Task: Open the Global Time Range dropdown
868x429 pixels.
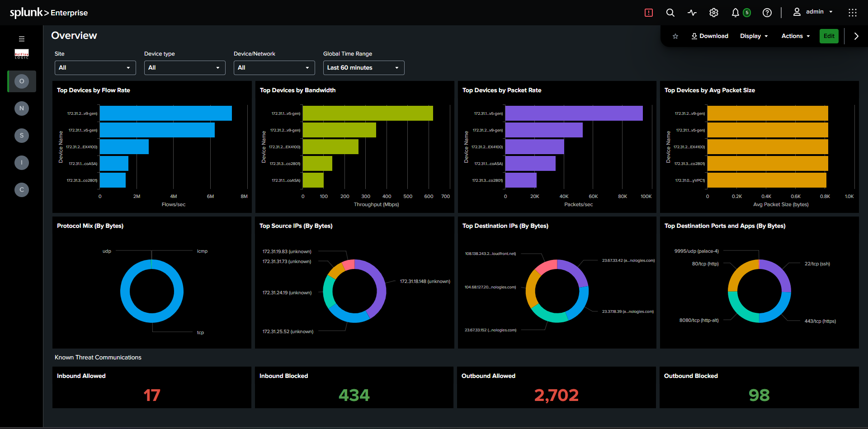Action: (364, 68)
